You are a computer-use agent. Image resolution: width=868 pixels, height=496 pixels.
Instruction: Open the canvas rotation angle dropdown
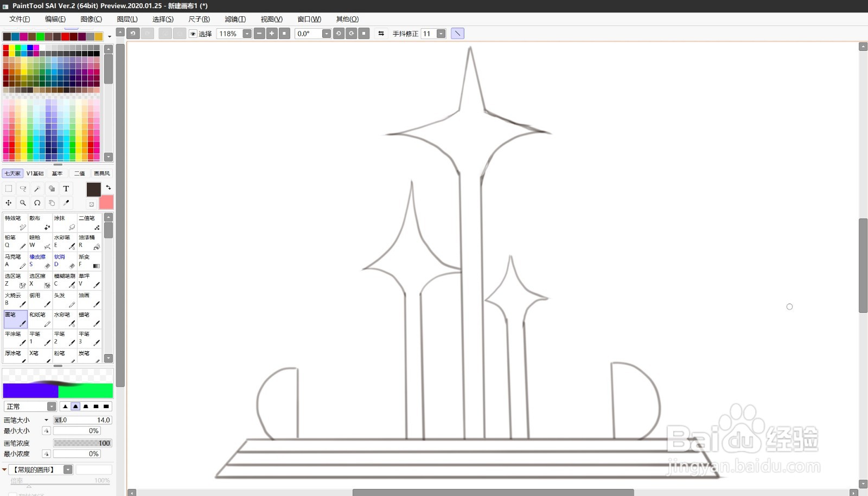coord(326,34)
